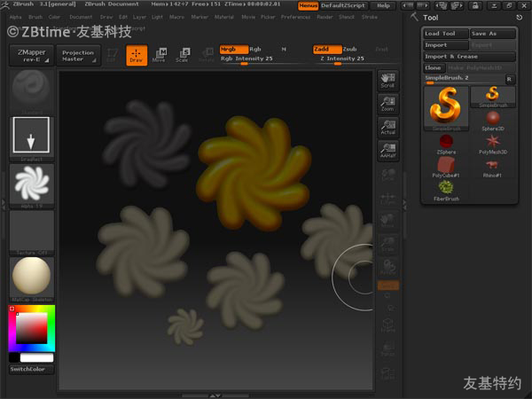Open the DragRect stroke type popup
This screenshot has width=532, height=399.
pyautogui.click(x=32, y=139)
